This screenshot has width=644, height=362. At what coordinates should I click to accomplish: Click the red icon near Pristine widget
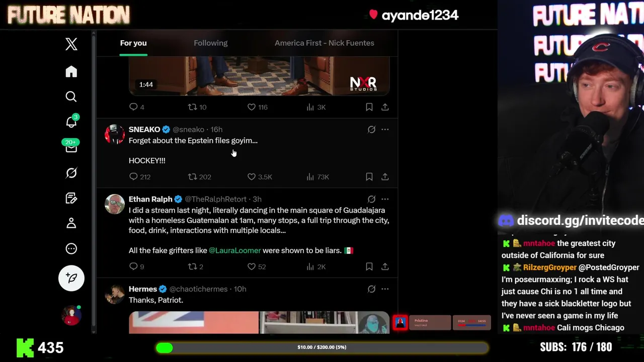point(400,322)
